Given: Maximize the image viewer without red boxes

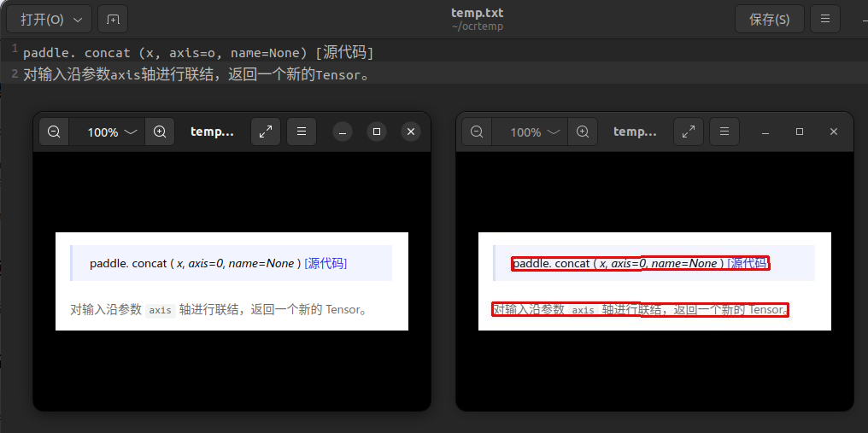Looking at the screenshot, I should 377,132.
